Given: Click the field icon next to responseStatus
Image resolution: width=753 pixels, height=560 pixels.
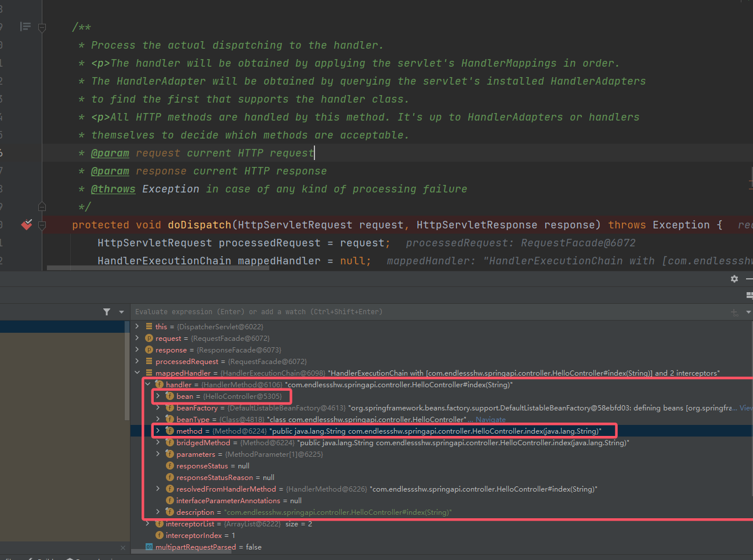Looking at the screenshot, I should [170, 466].
